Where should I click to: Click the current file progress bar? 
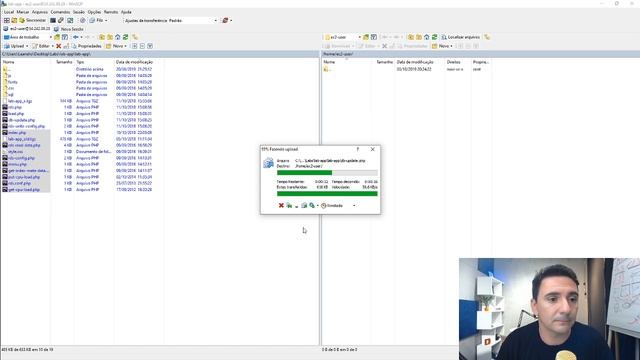pos(327,173)
